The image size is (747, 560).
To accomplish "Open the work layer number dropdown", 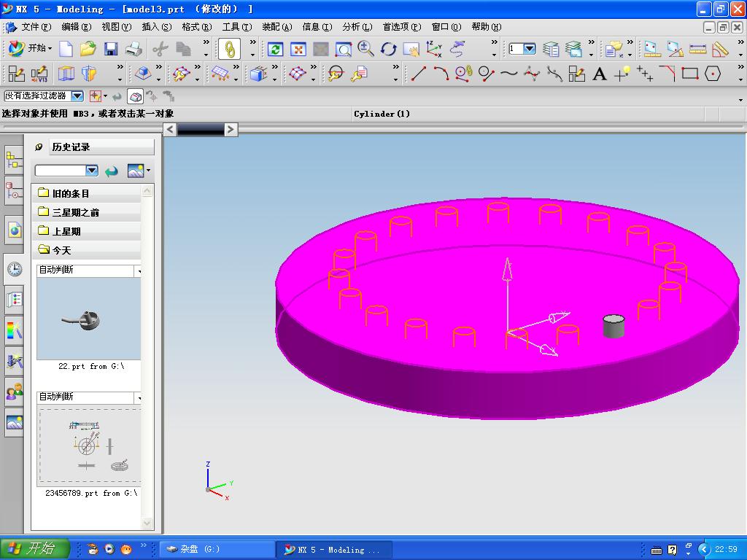I will click(x=530, y=49).
